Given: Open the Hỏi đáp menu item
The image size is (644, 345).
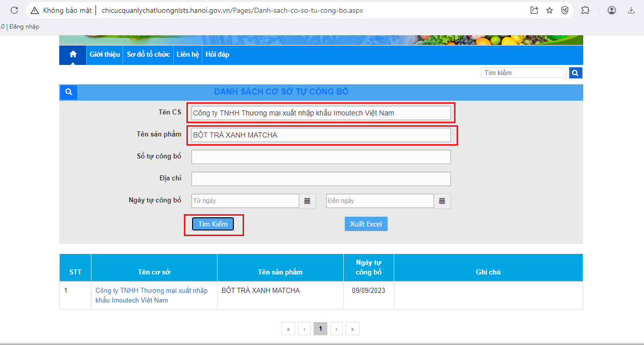Looking at the screenshot, I should pos(218,55).
